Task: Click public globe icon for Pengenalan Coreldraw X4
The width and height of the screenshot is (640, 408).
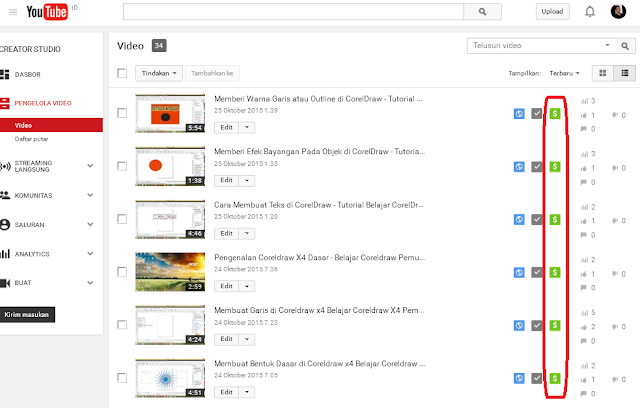Action: [519, 272]
